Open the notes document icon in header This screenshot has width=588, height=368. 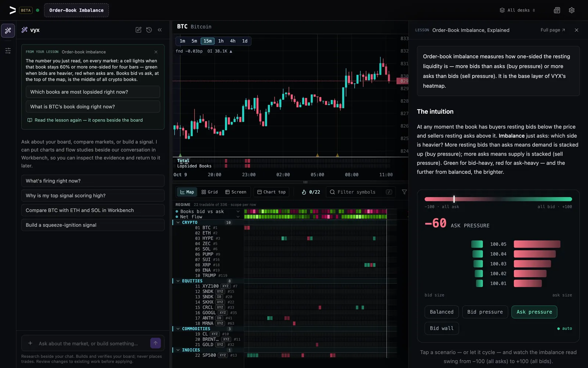557,10
